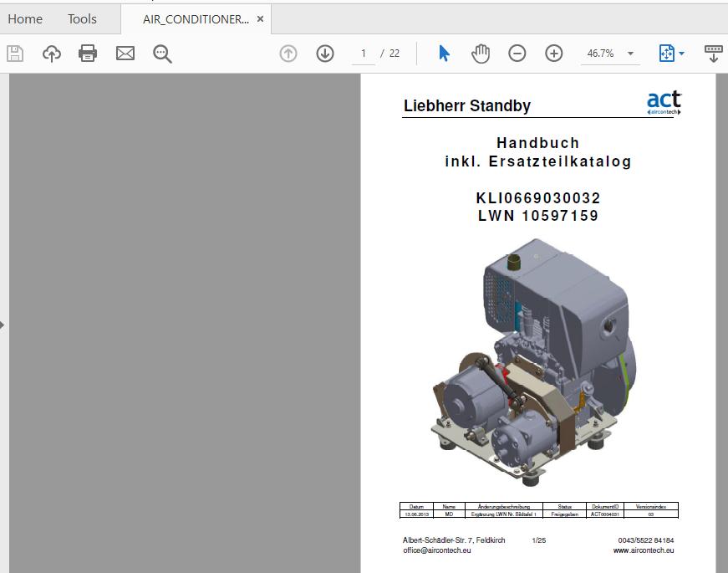
Task: Click the act aircontech logo
Action: (x=664, y=102)
